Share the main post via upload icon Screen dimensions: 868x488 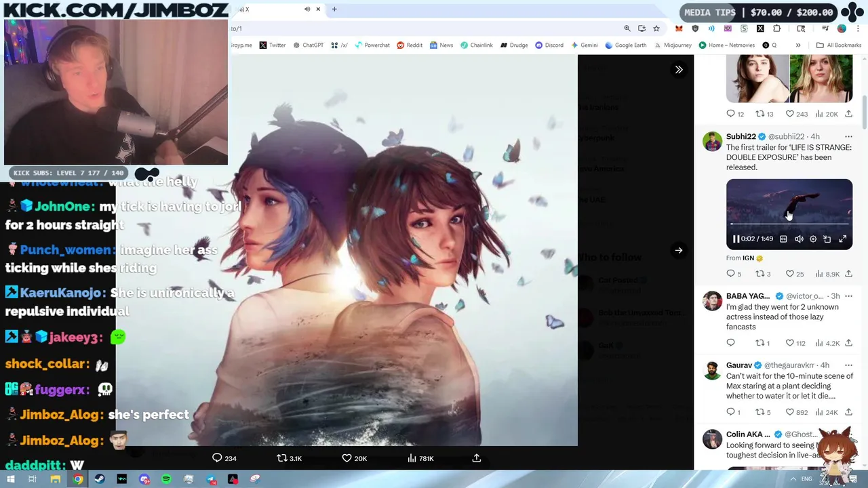coord(477,458)
